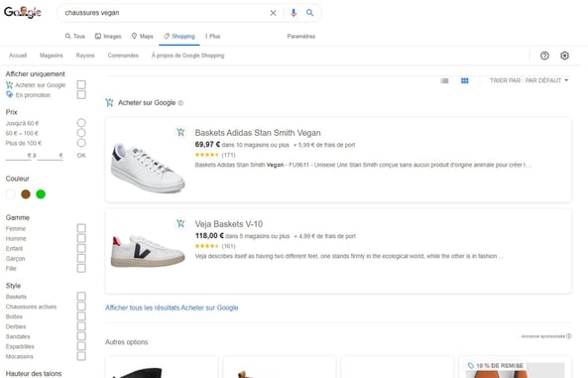Check the Enfant checkbox

coord(81,248)
